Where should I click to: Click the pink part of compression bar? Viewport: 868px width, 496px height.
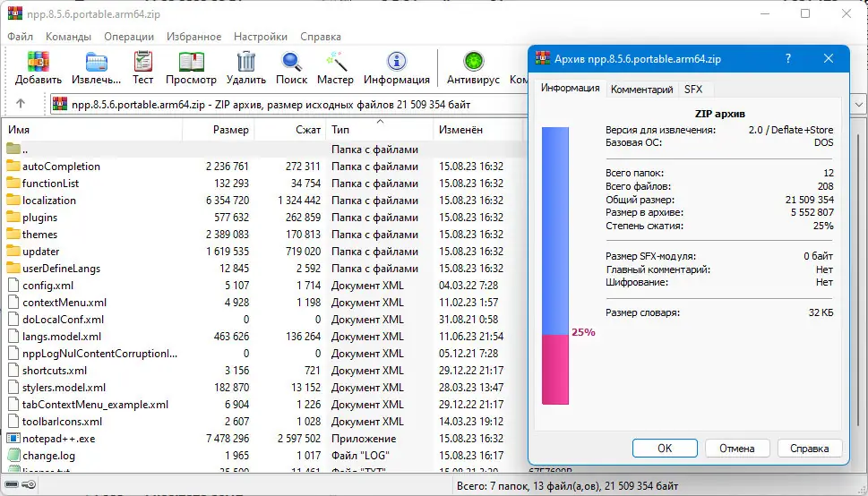pyautogui.click(x=555, y=369)
